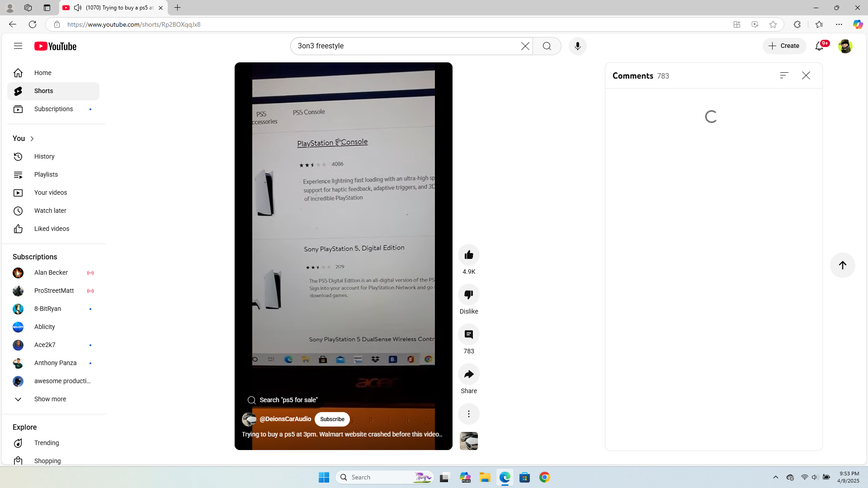Open more actions three-dot menu

point(469,414)
